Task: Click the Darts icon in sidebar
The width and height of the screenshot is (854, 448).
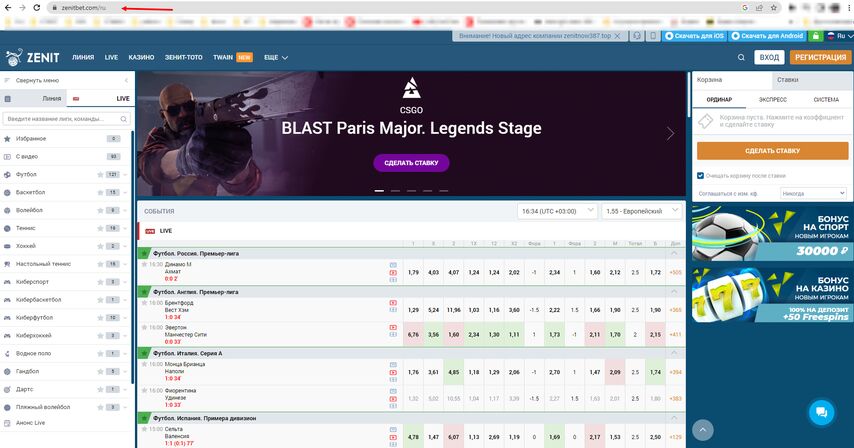Action: pyautogui.click(x=7, y=389)
